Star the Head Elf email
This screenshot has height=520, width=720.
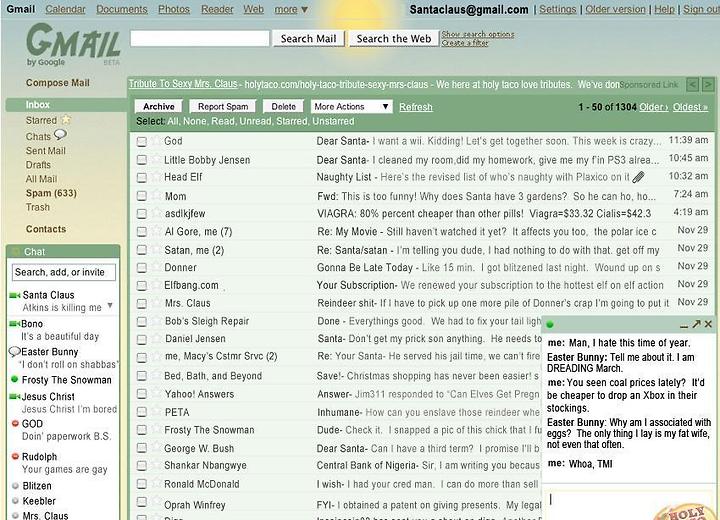pyautogui.click(x=157, y=176)
